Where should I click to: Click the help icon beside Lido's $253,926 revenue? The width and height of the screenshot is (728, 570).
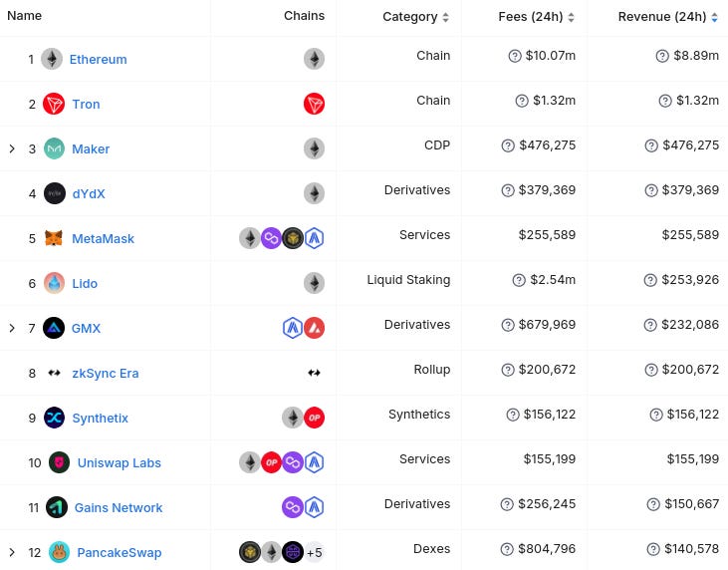coord(650,280)
